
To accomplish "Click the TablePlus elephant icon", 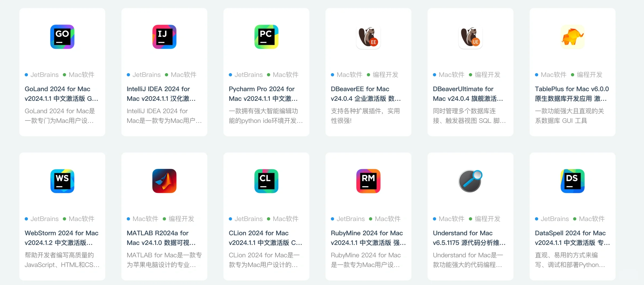I will tap(572, 37).
